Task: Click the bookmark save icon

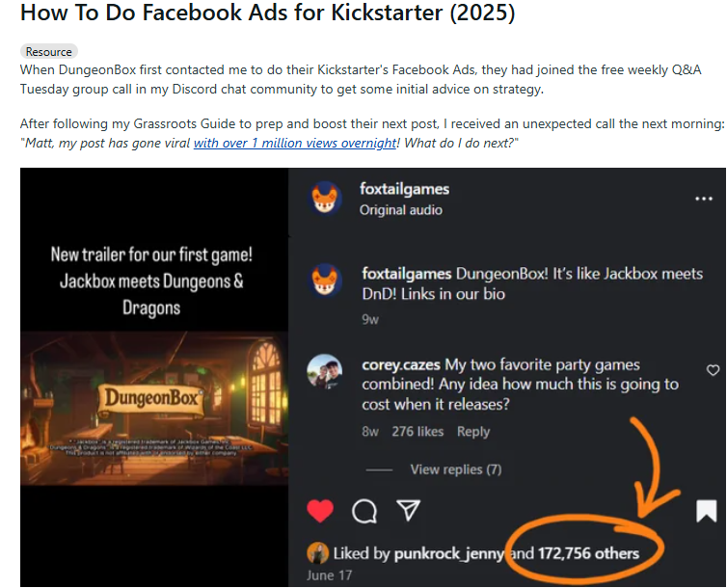Action: tap(707, 510)
